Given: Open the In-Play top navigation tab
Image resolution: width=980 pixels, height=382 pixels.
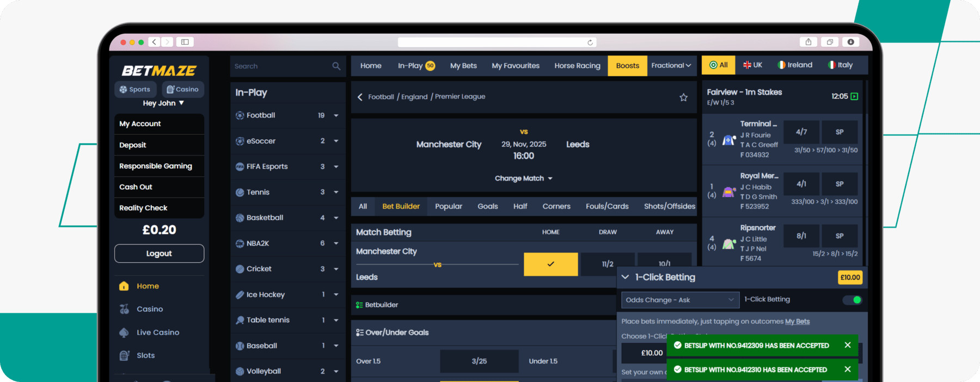Looking at the screenshot, I should point(416,66).
